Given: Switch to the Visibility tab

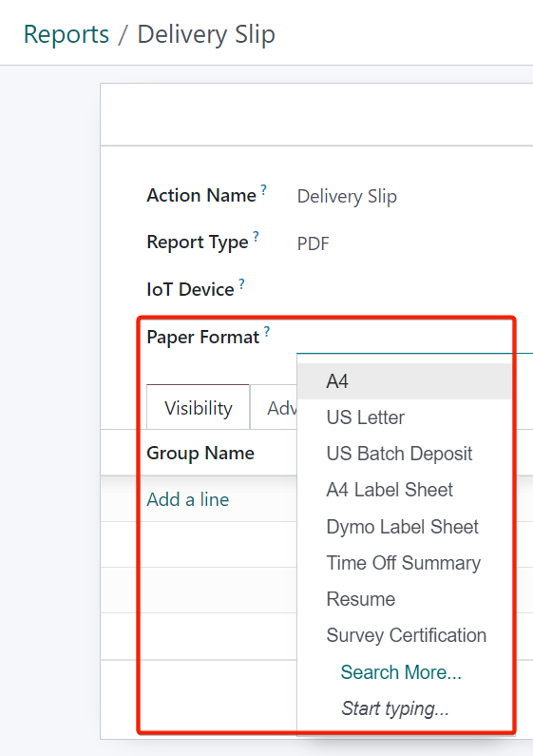Looking at the screenshot, I should 198,407.
